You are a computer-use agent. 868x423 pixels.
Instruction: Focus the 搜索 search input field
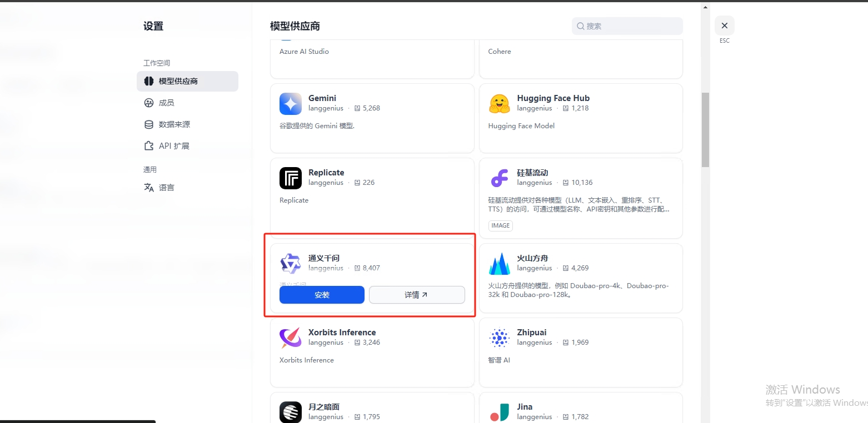click(627, 26)
